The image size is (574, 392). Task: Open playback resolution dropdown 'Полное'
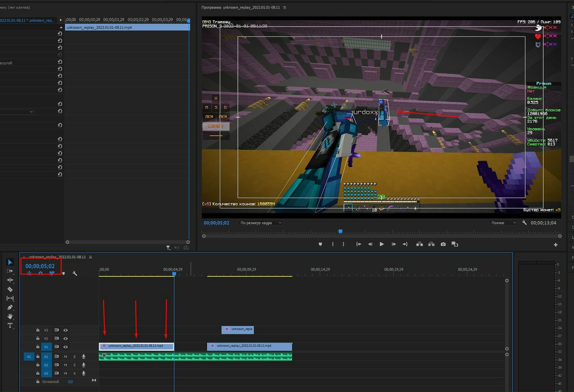503,223
